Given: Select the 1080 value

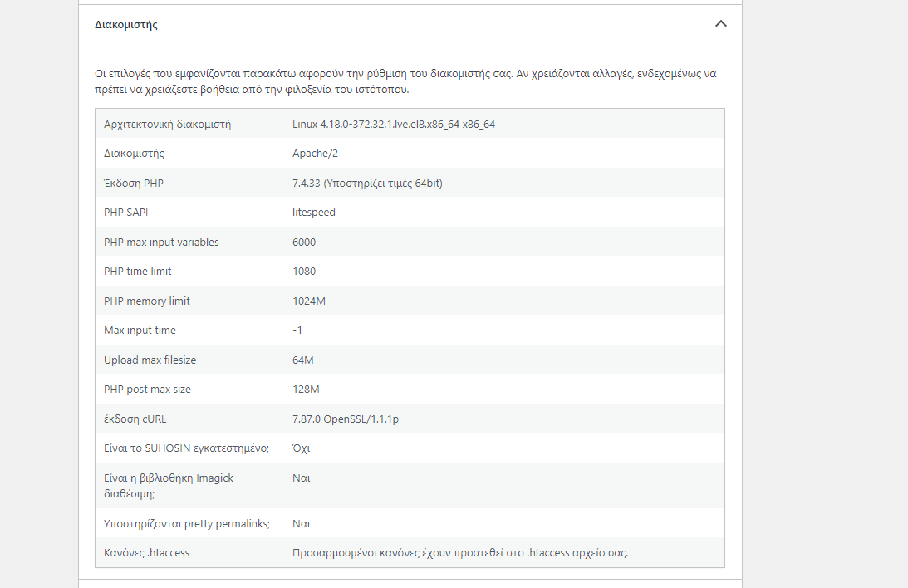Looking at the screenshot, I should point(304,271).
